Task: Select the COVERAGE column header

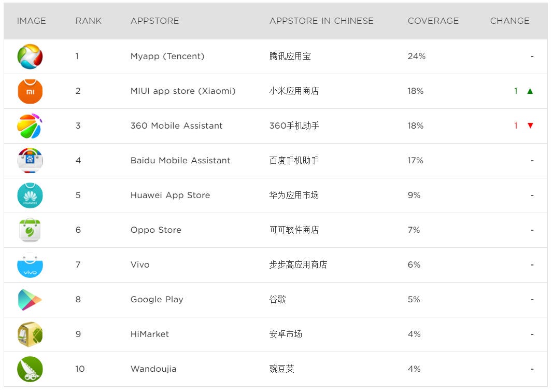Action: coord(433,21)
